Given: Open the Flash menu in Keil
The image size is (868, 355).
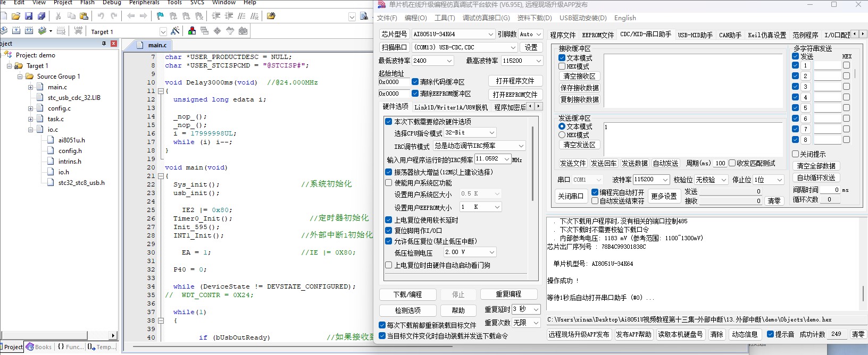Looking at the screenshot, I should pyautogui.click(x=87, y=3).
